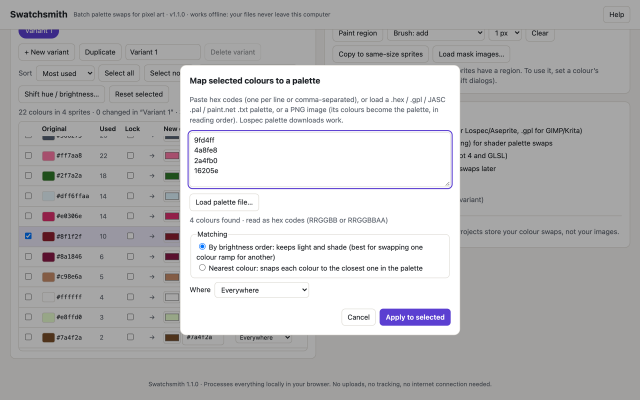Click the hex code 16205e line
Viewport: 640px width, 400px height.
coord(206,171)
